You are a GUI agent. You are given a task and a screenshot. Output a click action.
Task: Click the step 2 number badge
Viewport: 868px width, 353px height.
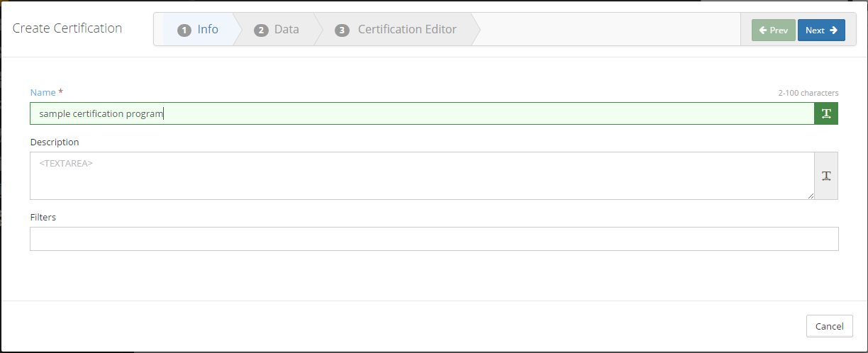(x=261, y=30)
